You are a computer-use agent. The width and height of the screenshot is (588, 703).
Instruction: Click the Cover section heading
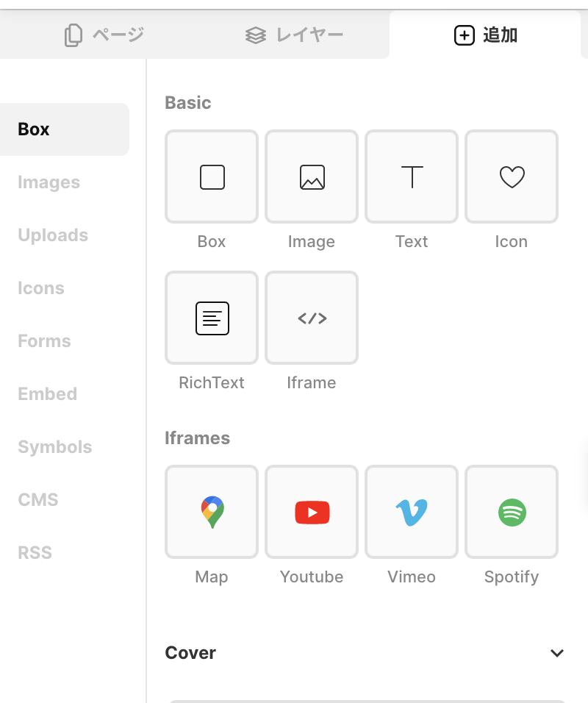[x=190, y=653]
